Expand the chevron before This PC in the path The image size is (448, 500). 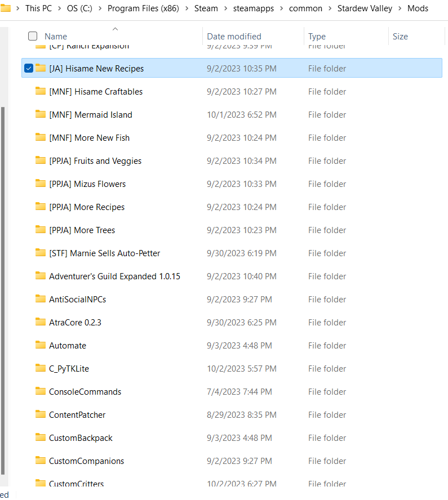[18, 8]
